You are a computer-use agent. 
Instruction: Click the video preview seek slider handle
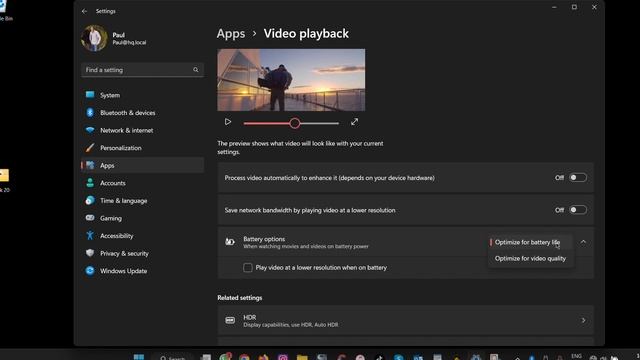point(295,123)
